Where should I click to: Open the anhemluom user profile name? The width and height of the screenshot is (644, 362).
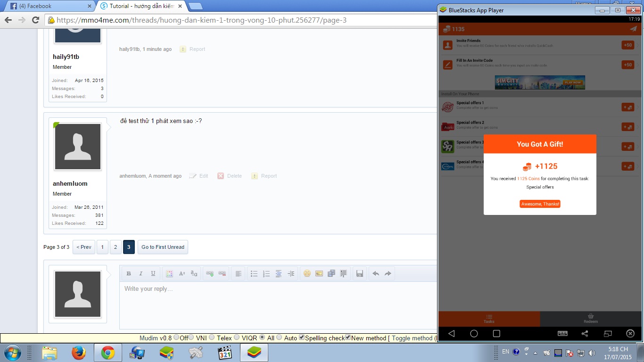70,183
